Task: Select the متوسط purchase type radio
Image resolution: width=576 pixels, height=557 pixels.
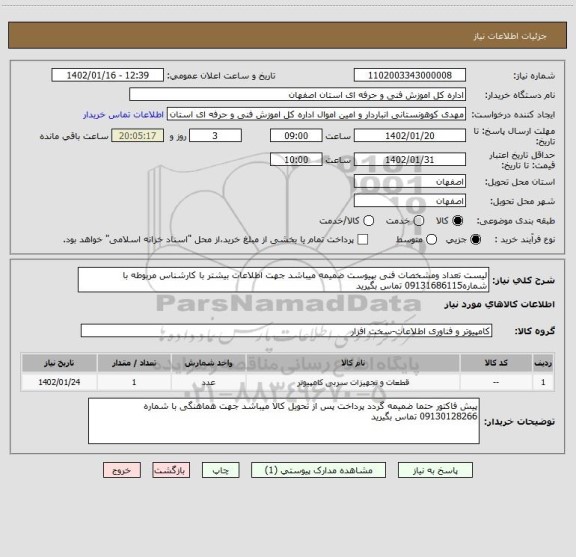Action: click(x=431, y=240)
